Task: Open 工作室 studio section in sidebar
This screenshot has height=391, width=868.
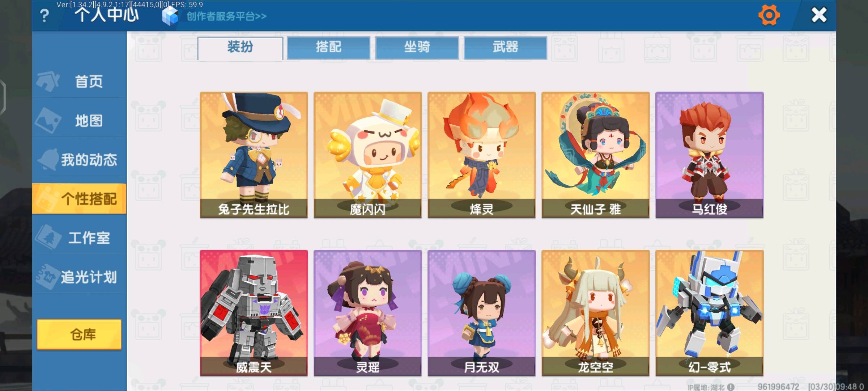Action: [x=79, y=237]
